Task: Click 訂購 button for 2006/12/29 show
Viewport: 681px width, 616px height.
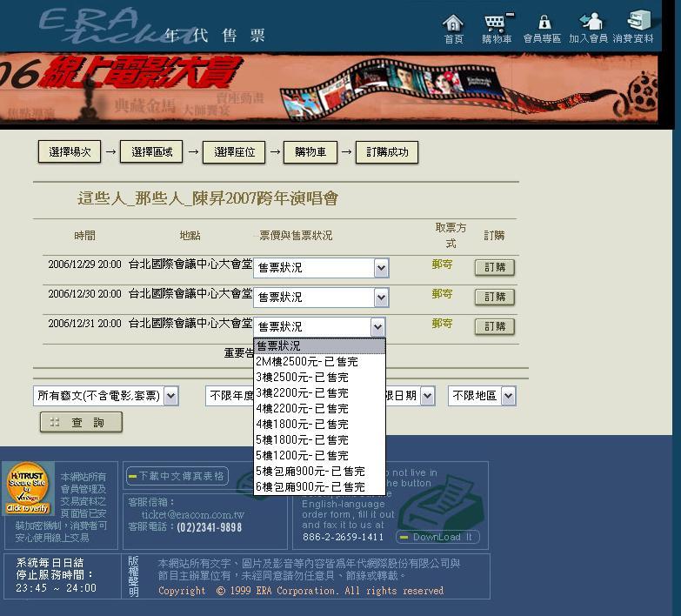Action: [x=495, y=267]
